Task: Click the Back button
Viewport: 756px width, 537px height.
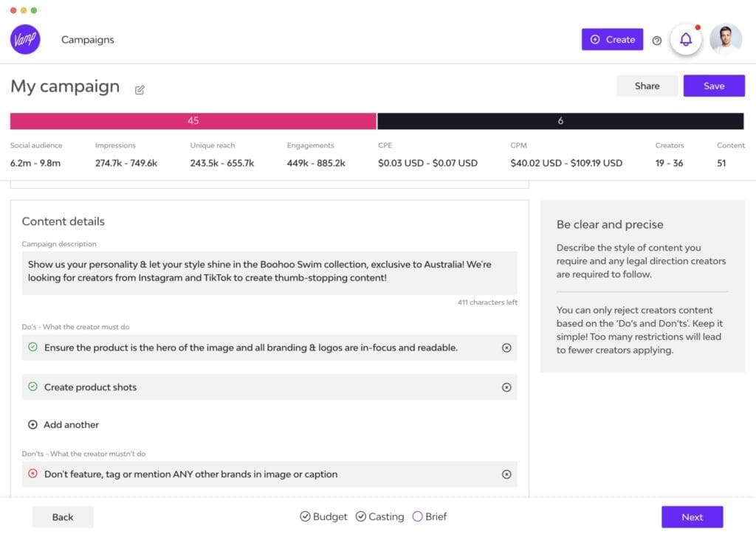Action: (63, 517)
